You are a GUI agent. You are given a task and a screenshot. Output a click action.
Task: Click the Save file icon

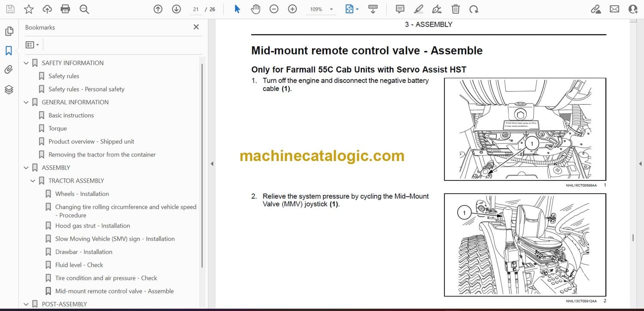pos(10,9)
